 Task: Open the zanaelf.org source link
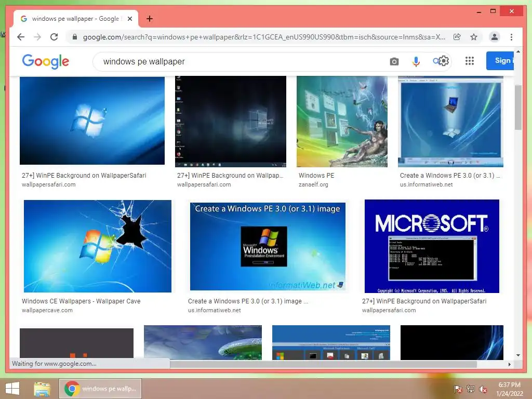coord(313,184)
